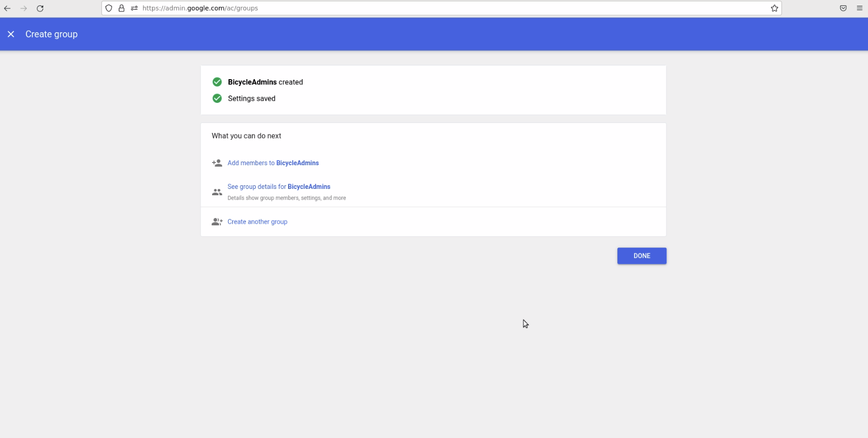
Task: Open See group details for BicycleAdmins
Action: pyautogui.click(x=279, y=187)
